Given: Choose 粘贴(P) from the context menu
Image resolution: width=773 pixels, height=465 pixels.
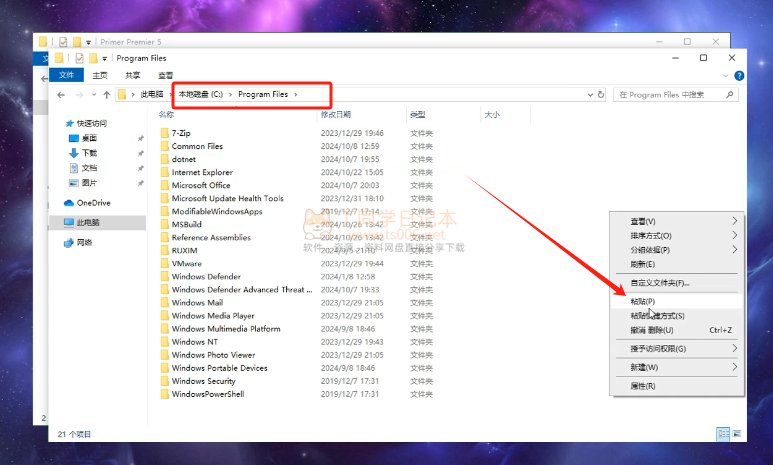Looking at the screenshot, I should 642,301.
